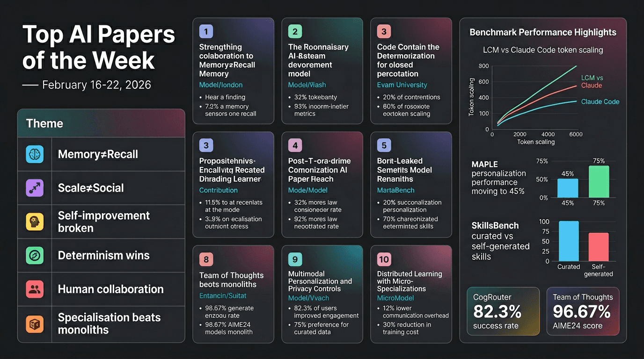Select the badge numbered 10 on Distributed Learning
The image size is (644, 359).
pos(383,259)
